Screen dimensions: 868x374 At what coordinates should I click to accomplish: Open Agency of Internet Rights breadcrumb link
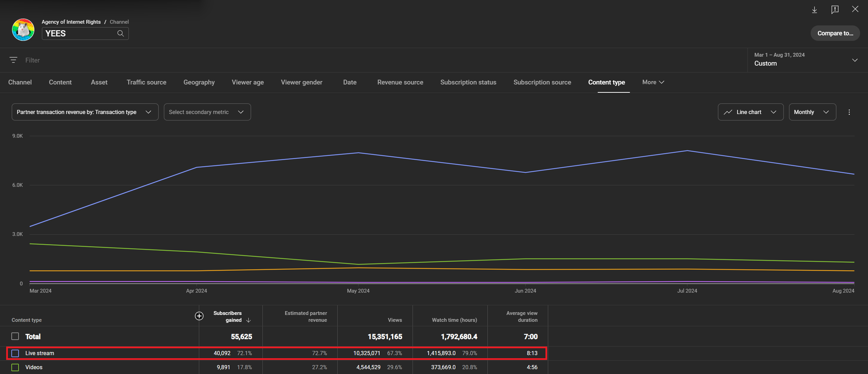tap(71, 22)
